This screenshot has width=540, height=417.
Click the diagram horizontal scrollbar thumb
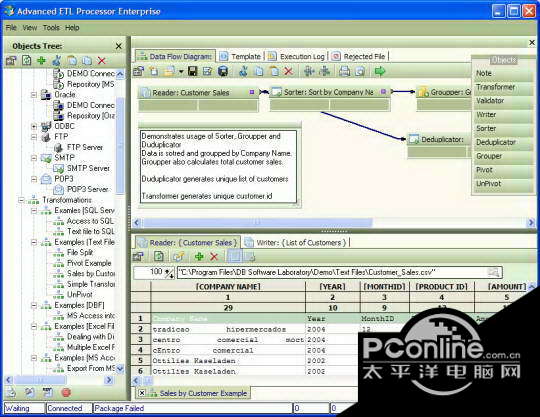[x=257, y=222]
